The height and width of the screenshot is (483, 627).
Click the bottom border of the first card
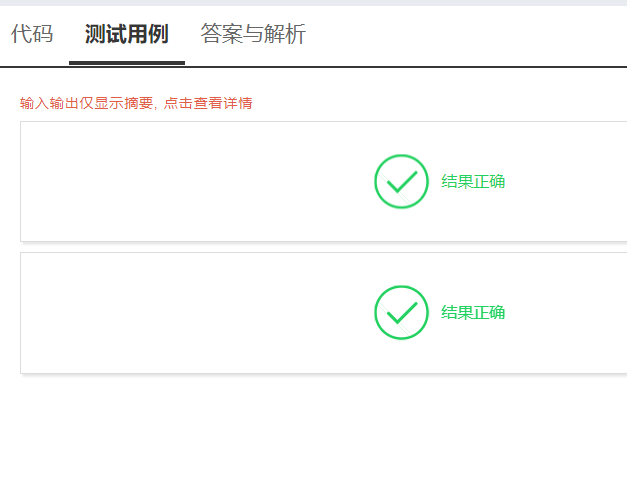pos(300,241)
